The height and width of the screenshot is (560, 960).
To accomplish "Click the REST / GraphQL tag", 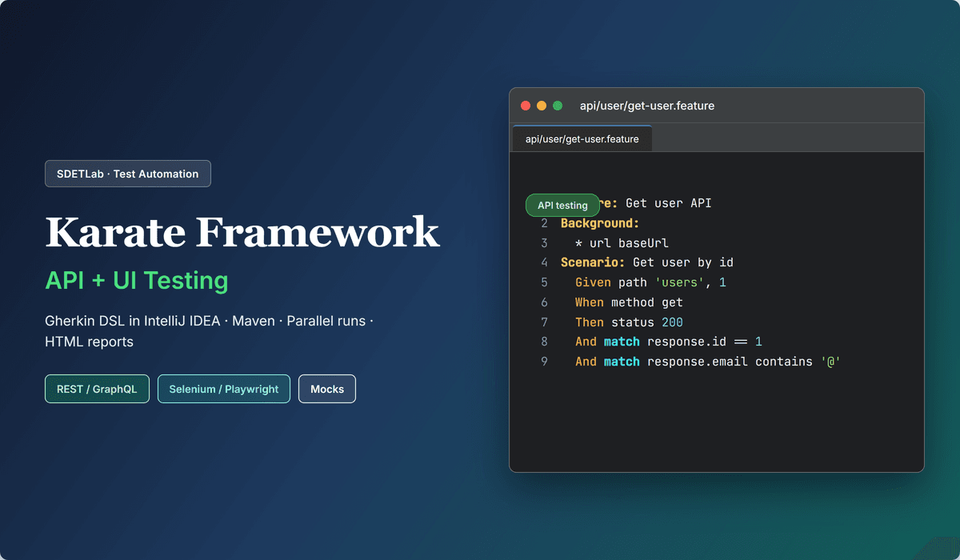I will [x=97, y=389].
